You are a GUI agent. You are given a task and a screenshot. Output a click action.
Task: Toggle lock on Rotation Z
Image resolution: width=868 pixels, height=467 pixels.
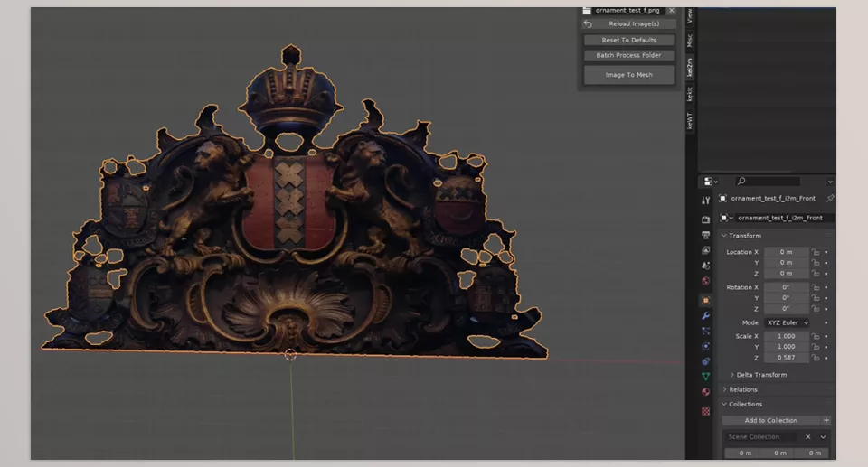tap(816, 309)
